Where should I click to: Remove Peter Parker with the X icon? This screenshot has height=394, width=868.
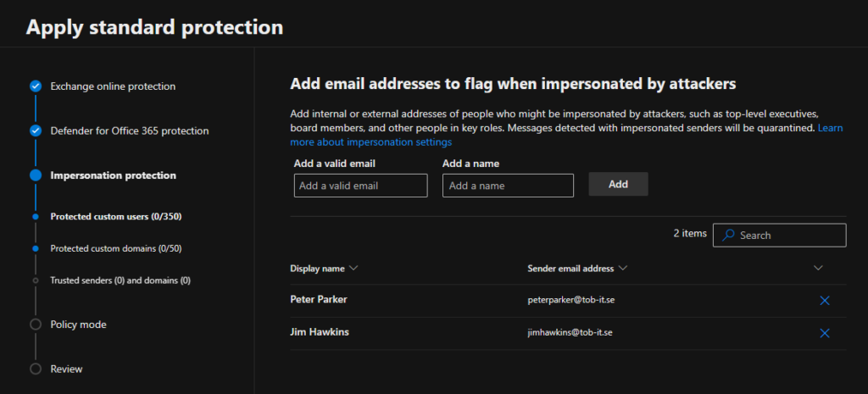[x=824, y=301]
